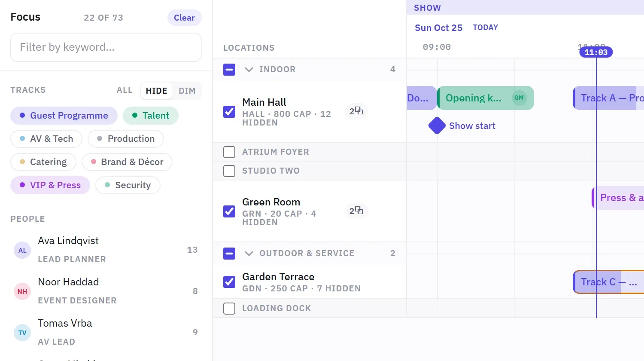Viewport: 644px width, 361px height.
Task: Toggle the Security track chip
Action: (x=128, y=185)
